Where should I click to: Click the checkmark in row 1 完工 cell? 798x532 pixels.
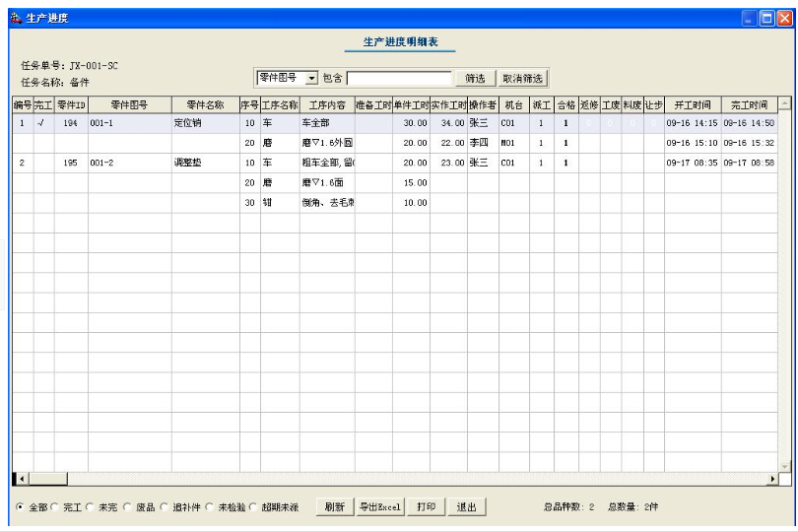pos(41,123)
